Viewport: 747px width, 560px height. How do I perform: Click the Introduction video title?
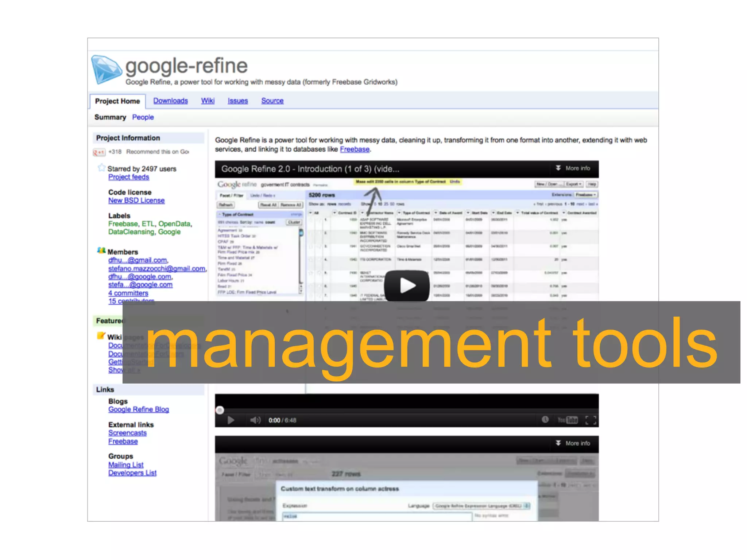click(310, 169)
